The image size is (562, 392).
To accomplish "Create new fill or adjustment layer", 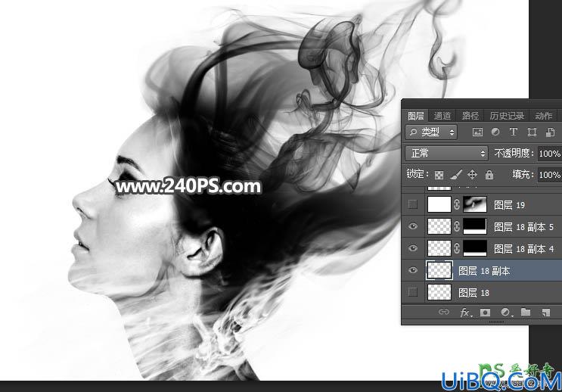I will [x=506, y=313].
